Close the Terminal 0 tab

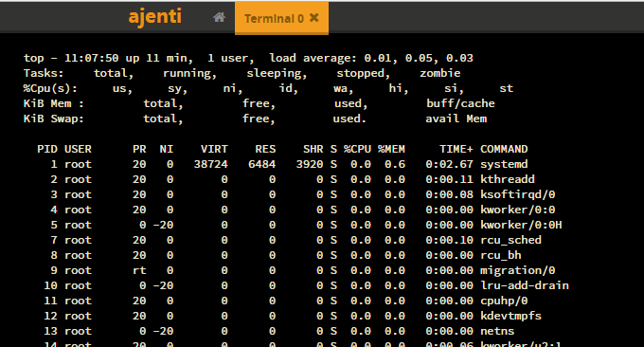tap(313, 18)
